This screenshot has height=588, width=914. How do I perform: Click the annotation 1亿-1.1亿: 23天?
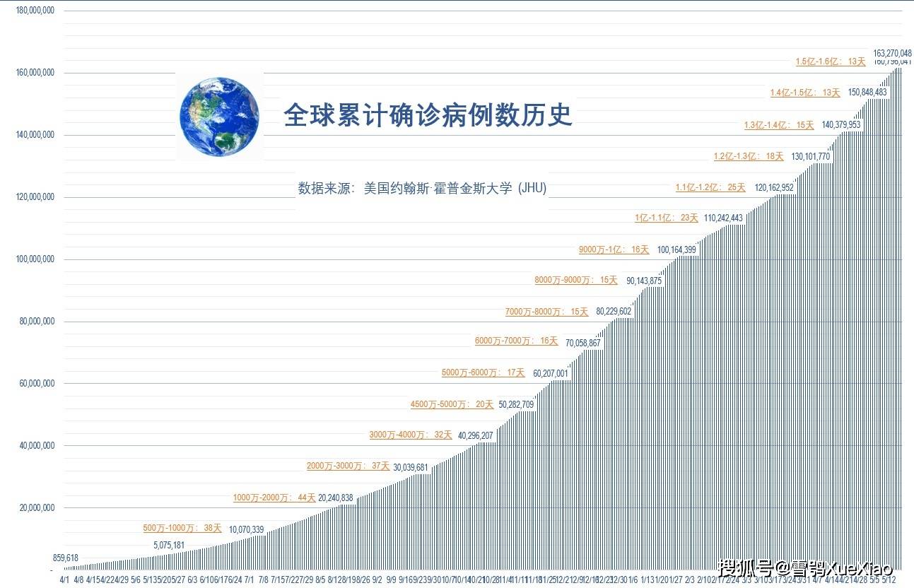(666, 218)
